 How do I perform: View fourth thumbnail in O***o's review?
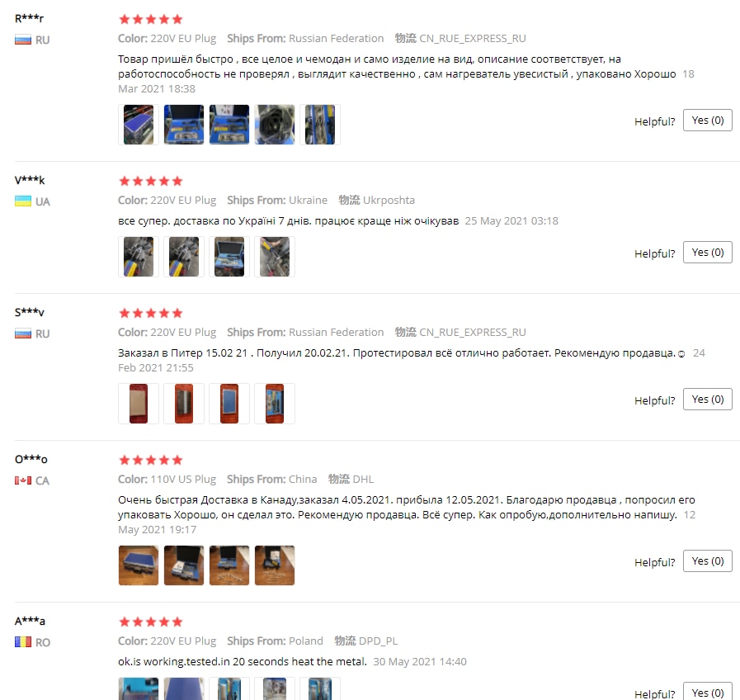(x=274, y=565)
